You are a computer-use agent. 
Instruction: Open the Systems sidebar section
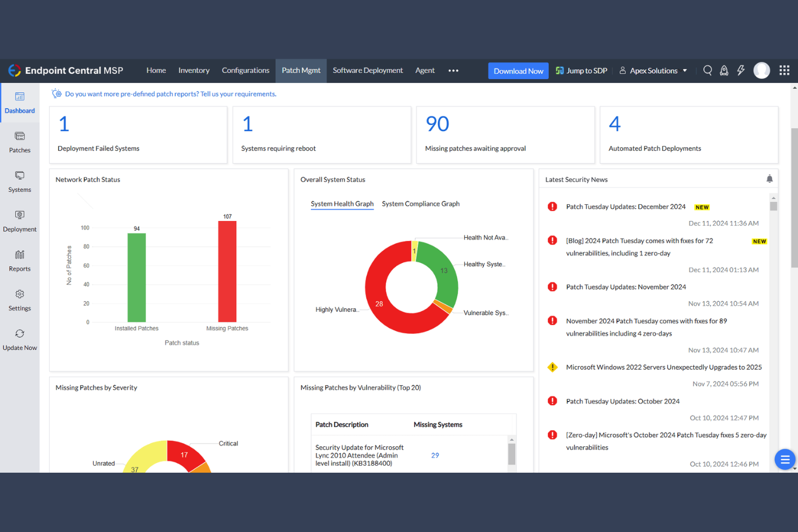(19, 182)
